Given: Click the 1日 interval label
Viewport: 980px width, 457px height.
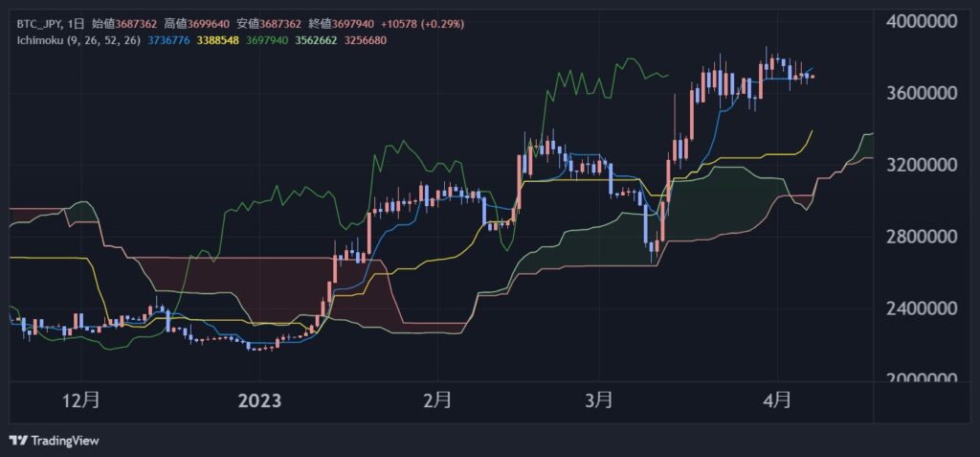Looking at the screenshot, I should pos(75,24).
